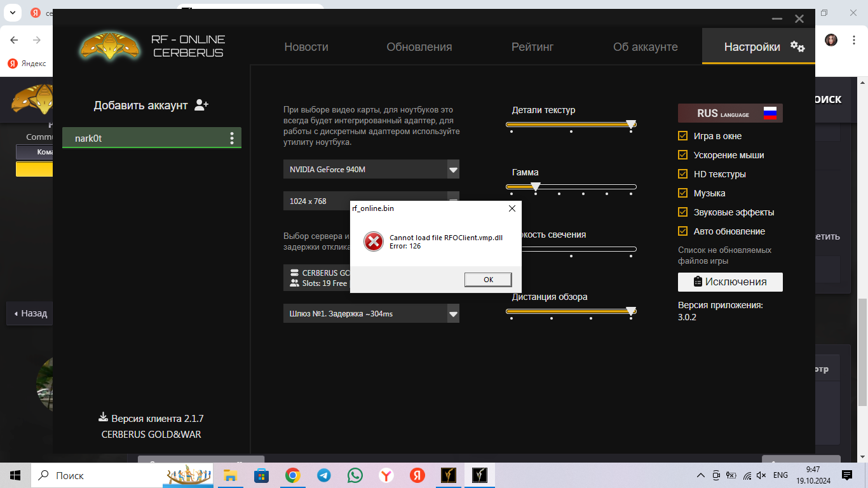Viewport: 868px width, 488px height.
Task: Open the 'Новости' tab
Action: pyautogui.click(x=306, y=47)
